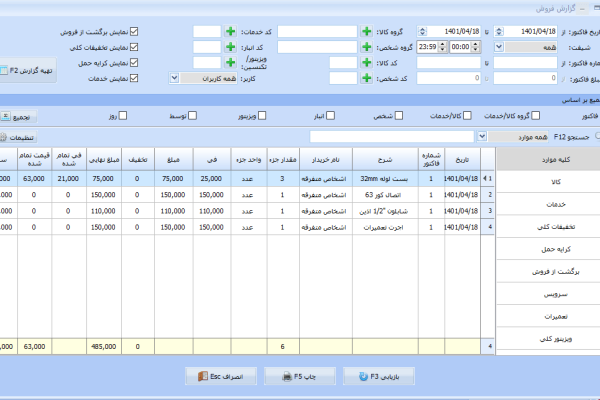Check the توسط grouping checkbox
Viewport: 600px width, 400px height.
192,116
